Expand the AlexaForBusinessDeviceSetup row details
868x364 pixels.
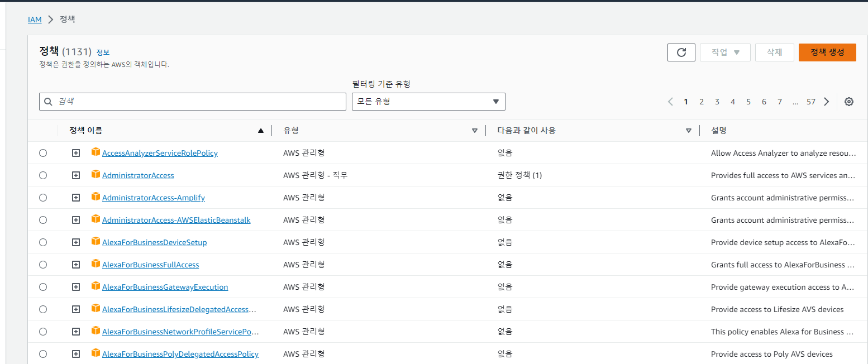point(76,242)
